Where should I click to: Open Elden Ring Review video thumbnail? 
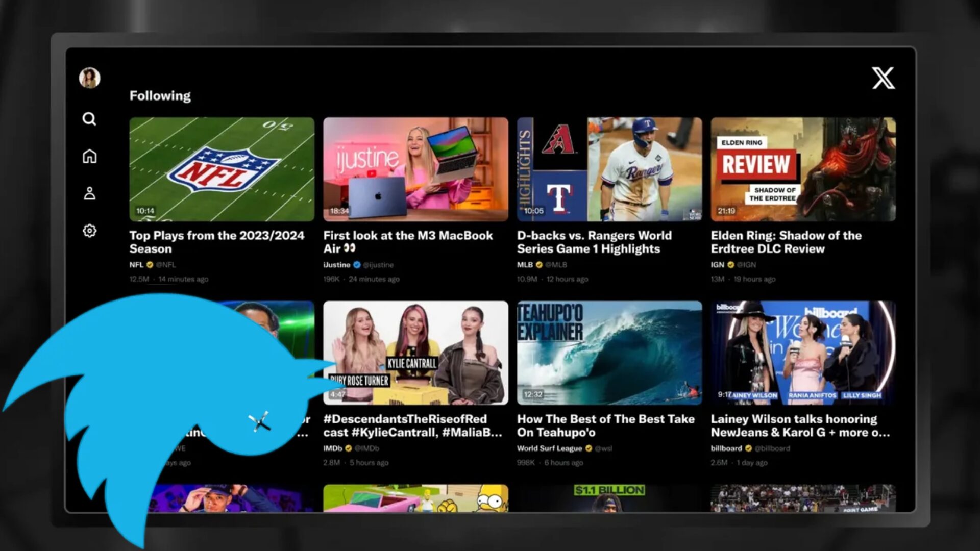(x=803, y=169)
